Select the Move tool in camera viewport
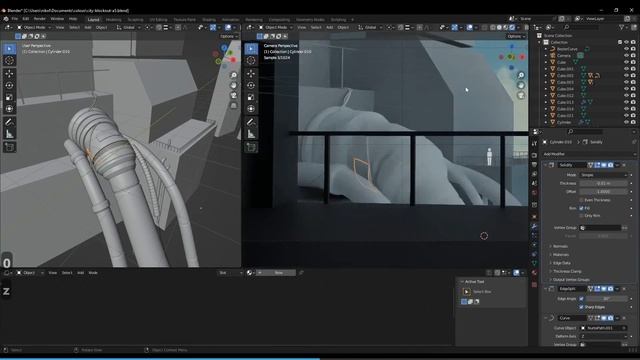Screen dimensions: 640x360 click(251, 73)
